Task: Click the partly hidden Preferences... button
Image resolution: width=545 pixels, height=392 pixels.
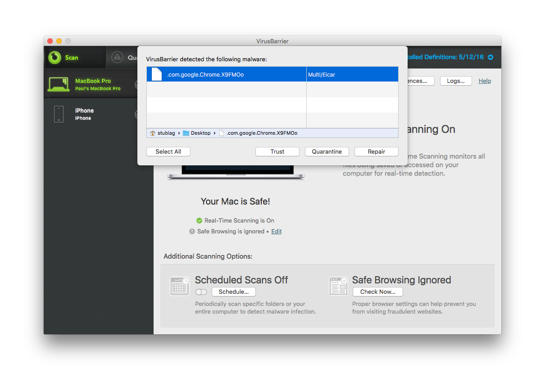Action: 421,81
